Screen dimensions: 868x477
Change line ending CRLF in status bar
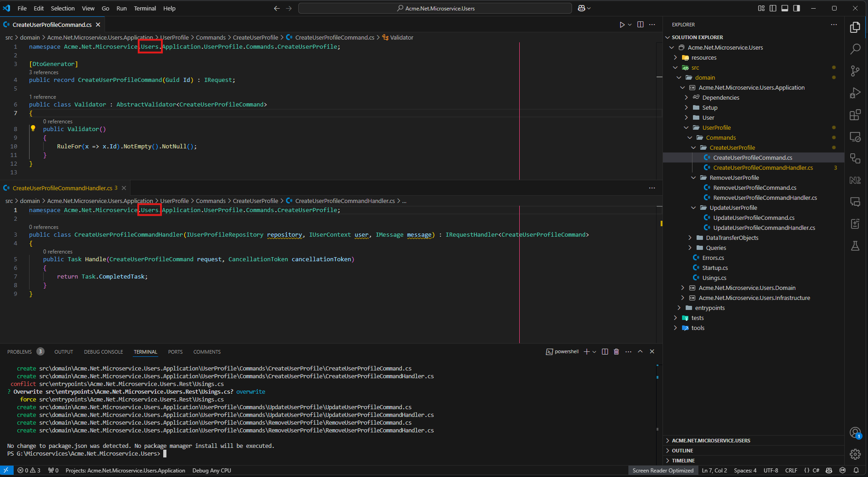point(791,471)
